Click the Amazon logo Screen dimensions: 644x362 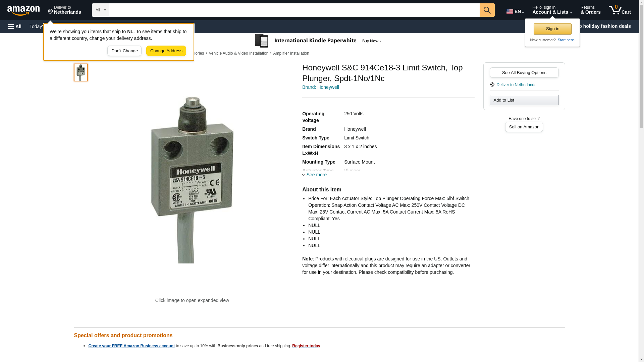pos(23,10)
